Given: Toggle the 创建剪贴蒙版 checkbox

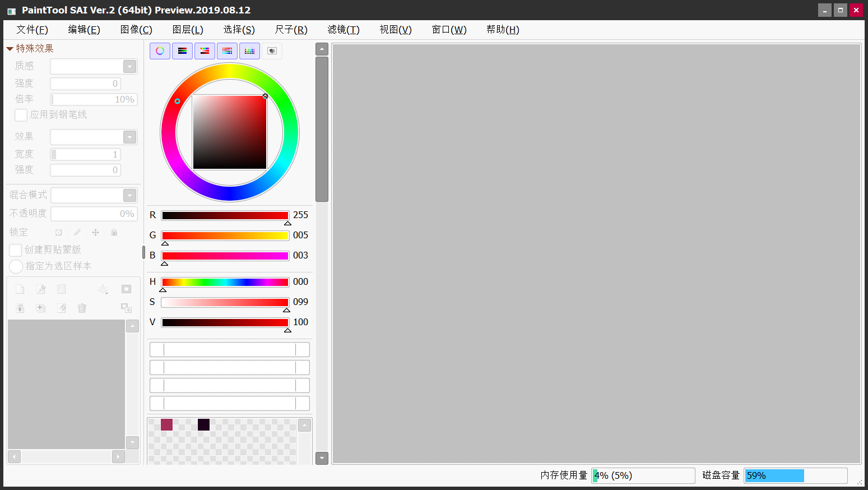Looking at the screenshot, I should 16,250.
